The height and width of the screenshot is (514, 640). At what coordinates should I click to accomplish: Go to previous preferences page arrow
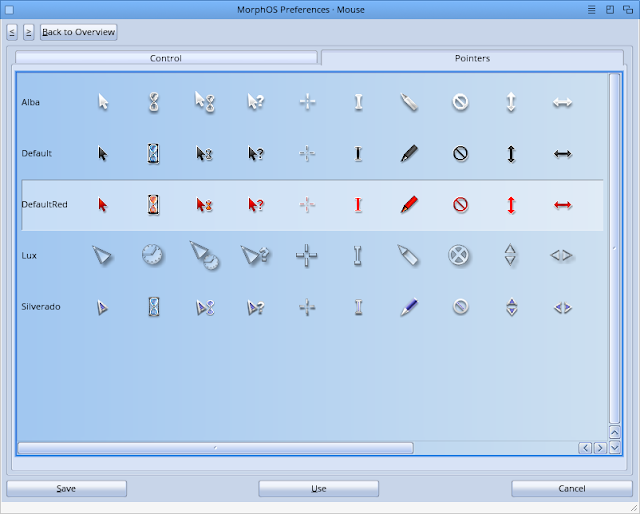coord(12,32)
